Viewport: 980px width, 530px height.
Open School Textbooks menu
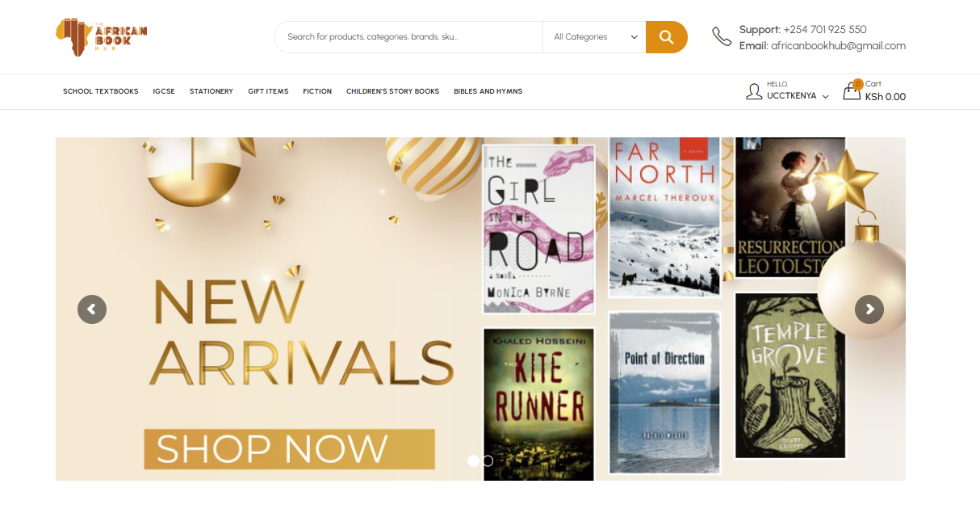pos(101,91)
